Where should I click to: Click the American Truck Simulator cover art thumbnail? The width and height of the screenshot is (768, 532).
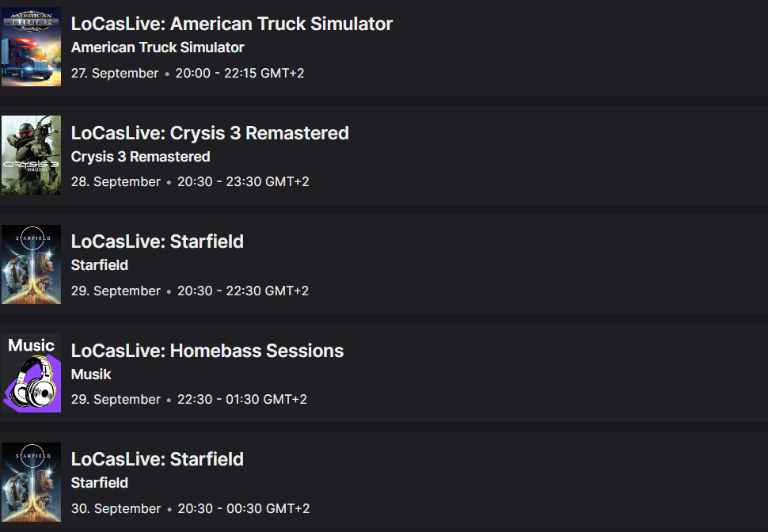click(x=31, y=47)
